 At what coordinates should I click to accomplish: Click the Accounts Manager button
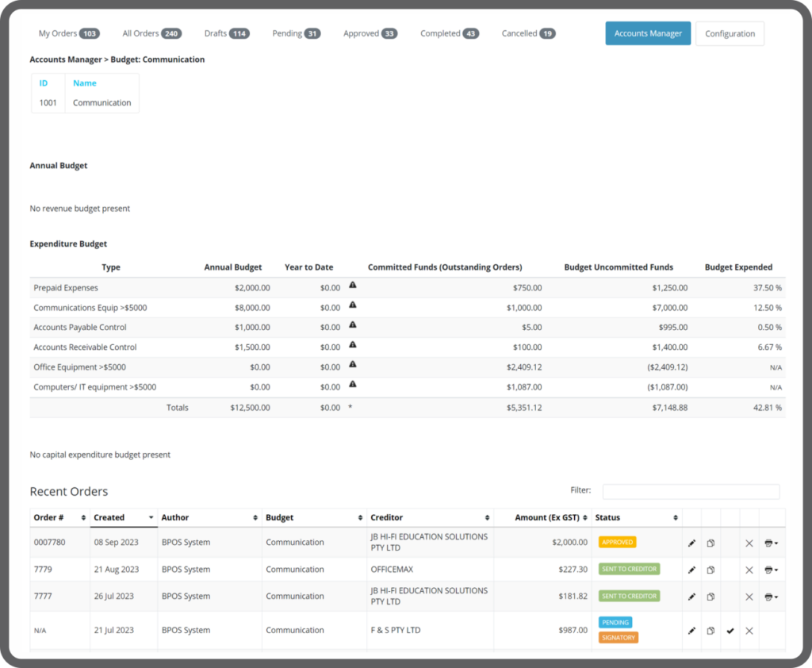click(x=648, y=33)
